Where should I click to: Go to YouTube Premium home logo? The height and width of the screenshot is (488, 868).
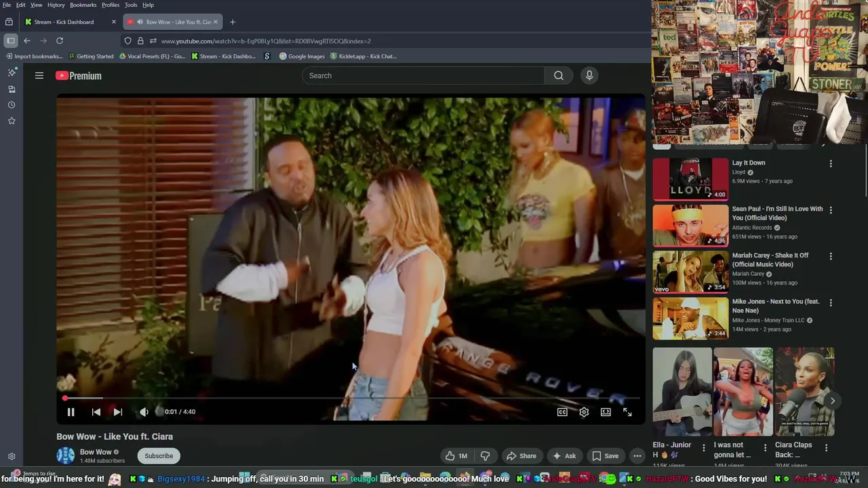click(x=79, y=76)
